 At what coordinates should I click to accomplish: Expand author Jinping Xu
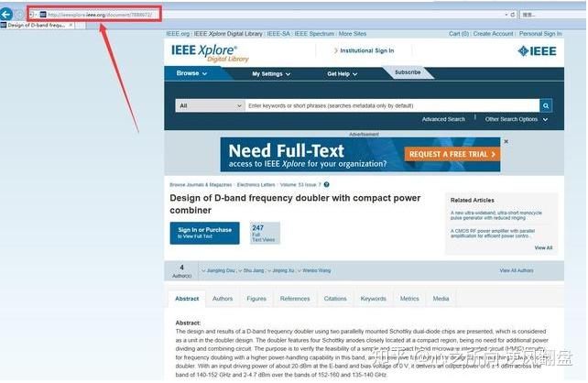coord(281,270)
